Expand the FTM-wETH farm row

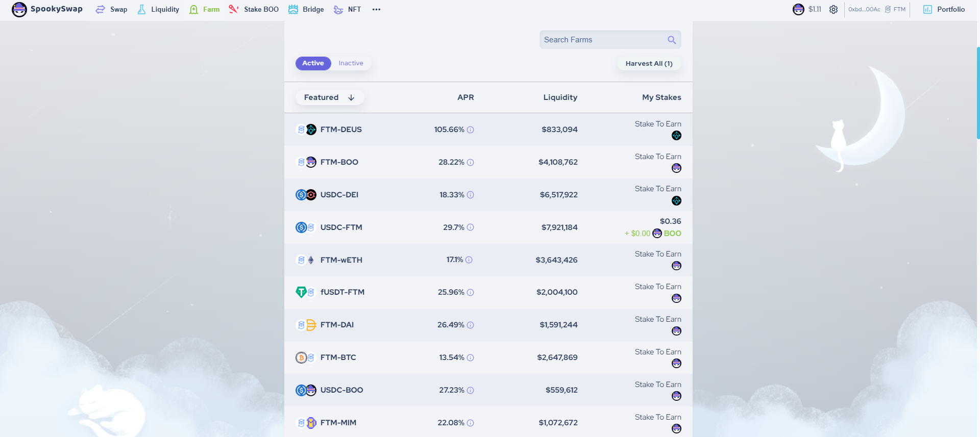point(488,260)
